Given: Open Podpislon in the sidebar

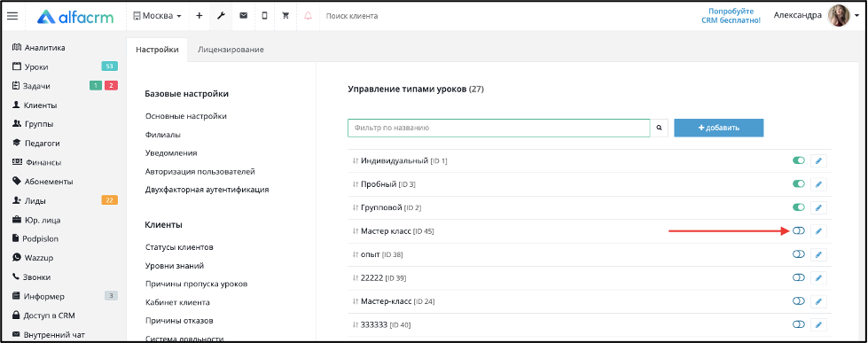Looking at the screenshot, I should (35, 239).
